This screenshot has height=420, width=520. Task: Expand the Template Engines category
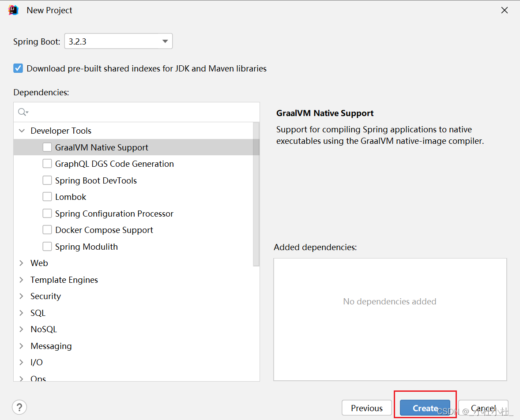[22, 280]
